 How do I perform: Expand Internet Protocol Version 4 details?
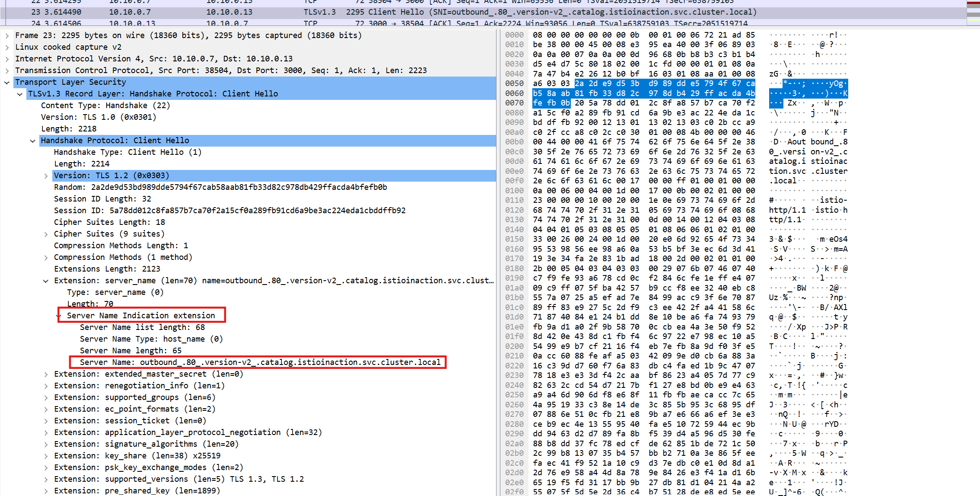pyautogui.click(x=7, y=59)
